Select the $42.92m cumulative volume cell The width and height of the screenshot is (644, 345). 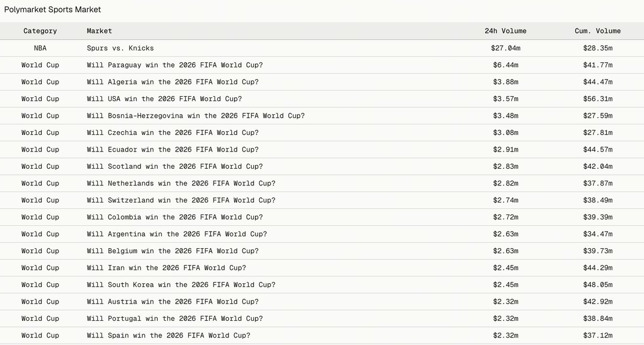(x=597, y=301)
